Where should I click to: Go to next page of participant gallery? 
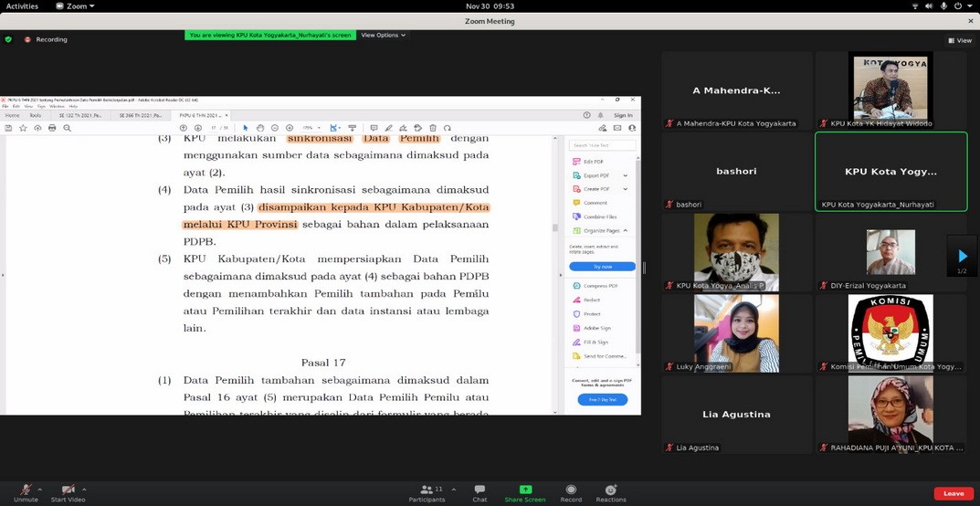point(962,257)
